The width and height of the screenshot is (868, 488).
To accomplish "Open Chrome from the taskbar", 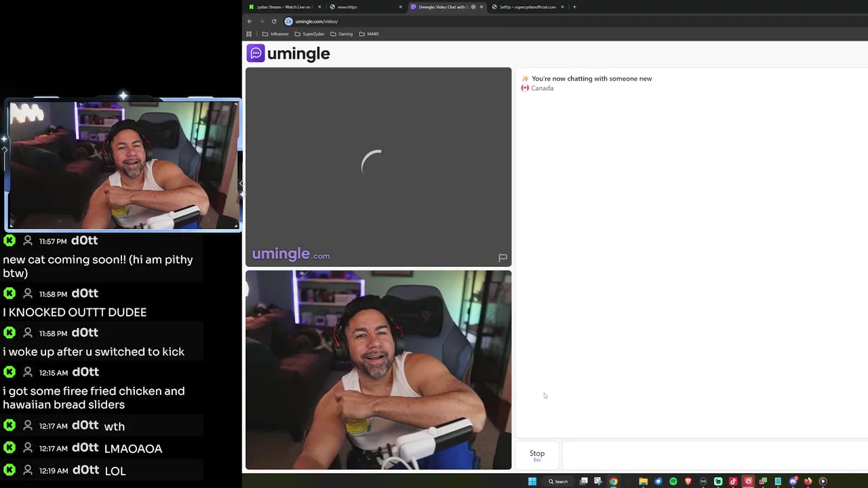I will [613, 481].
